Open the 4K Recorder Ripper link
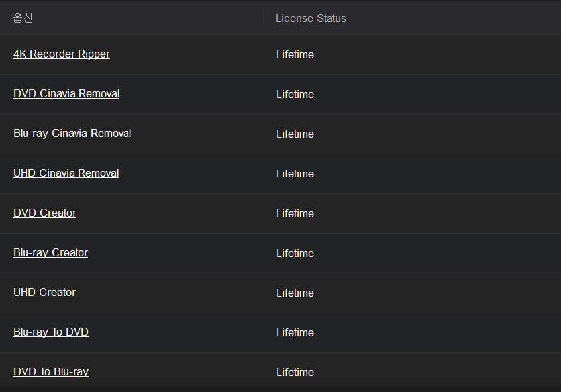561x392 pixels. point(62,54)
